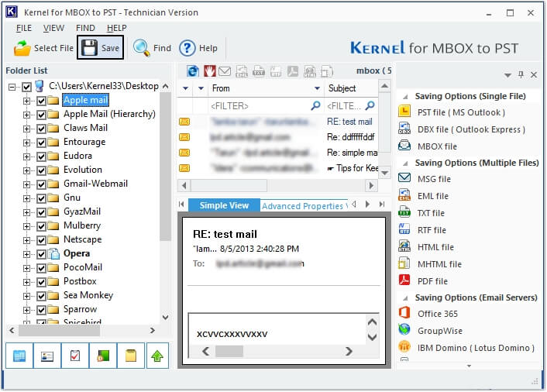This screenshot has width=547, height=392.
Task: Open the 'RE: test mail' message row
Action: (x=277, y=122)
